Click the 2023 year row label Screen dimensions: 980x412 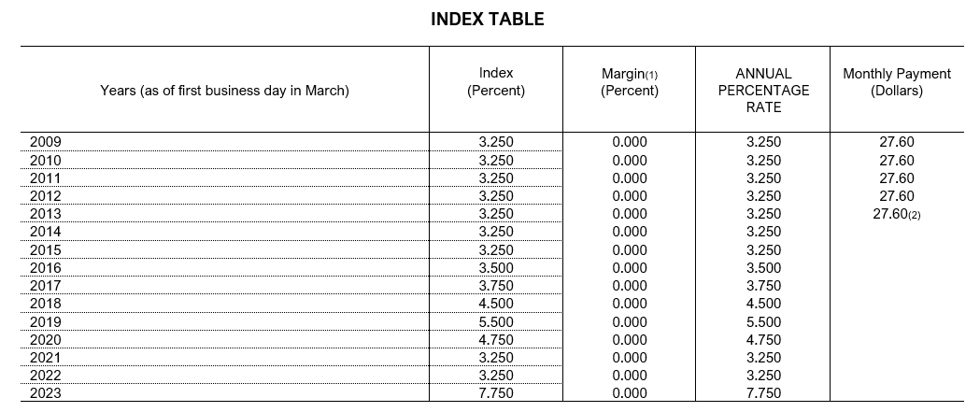pos(46,393)
